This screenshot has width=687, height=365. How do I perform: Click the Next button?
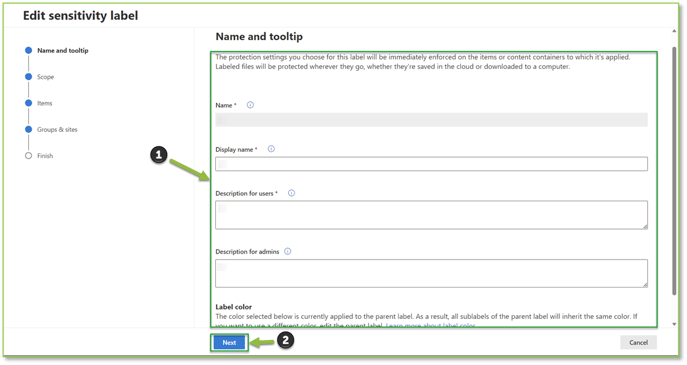tap(229, 343)
